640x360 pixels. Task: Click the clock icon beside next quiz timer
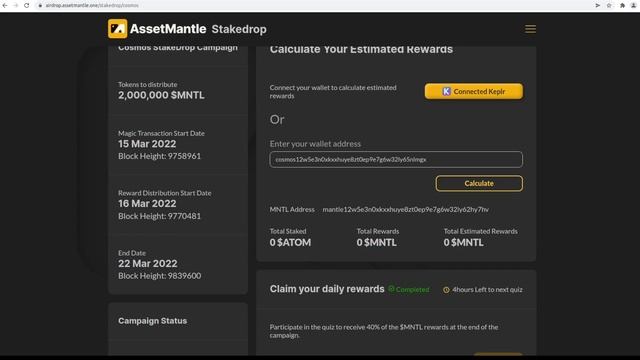pos(446,290)
